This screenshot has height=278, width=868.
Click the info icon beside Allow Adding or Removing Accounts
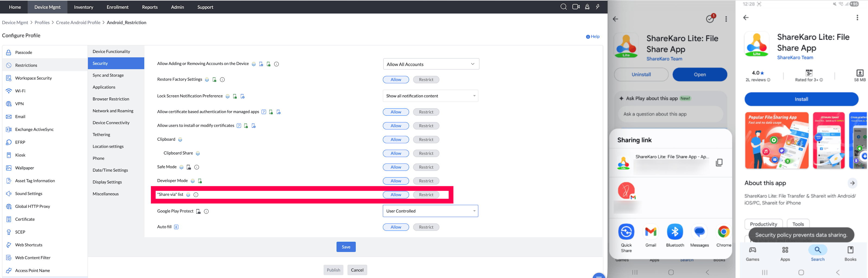(276, 64)
